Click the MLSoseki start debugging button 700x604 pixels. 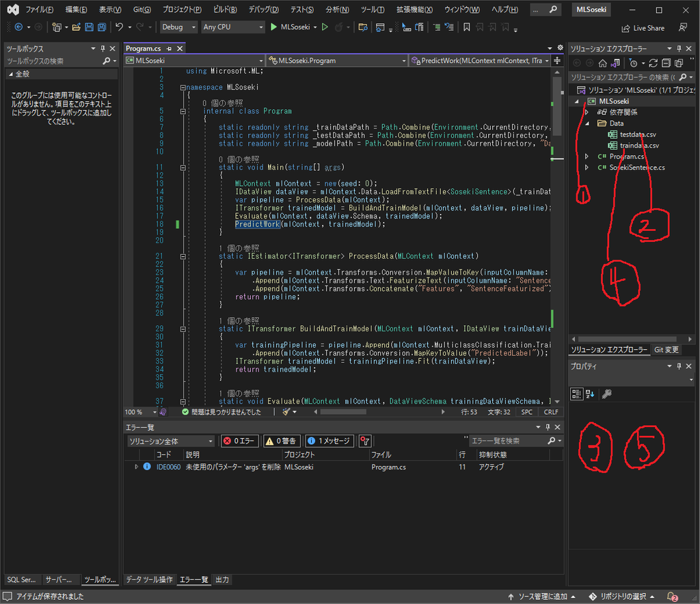coord(291,27)
